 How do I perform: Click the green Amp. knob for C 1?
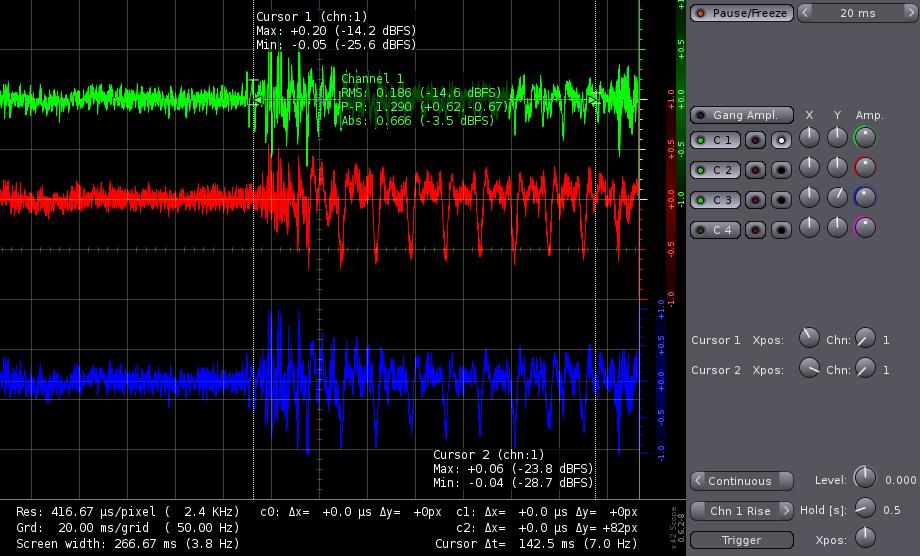(865, 137)
